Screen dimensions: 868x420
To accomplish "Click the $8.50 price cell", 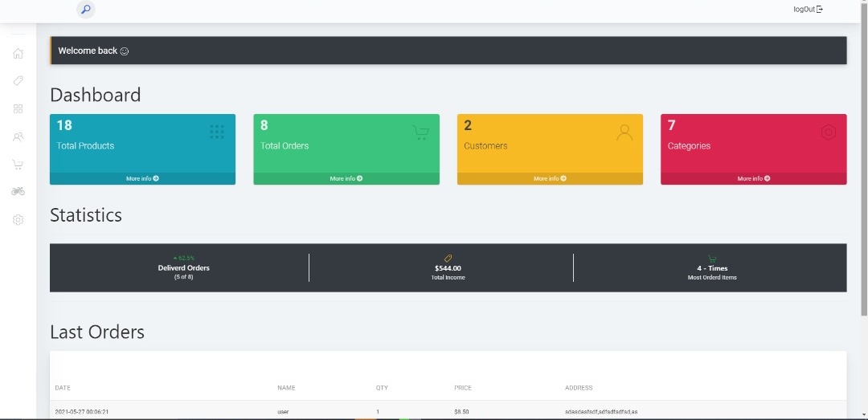I will click(461, 412).
